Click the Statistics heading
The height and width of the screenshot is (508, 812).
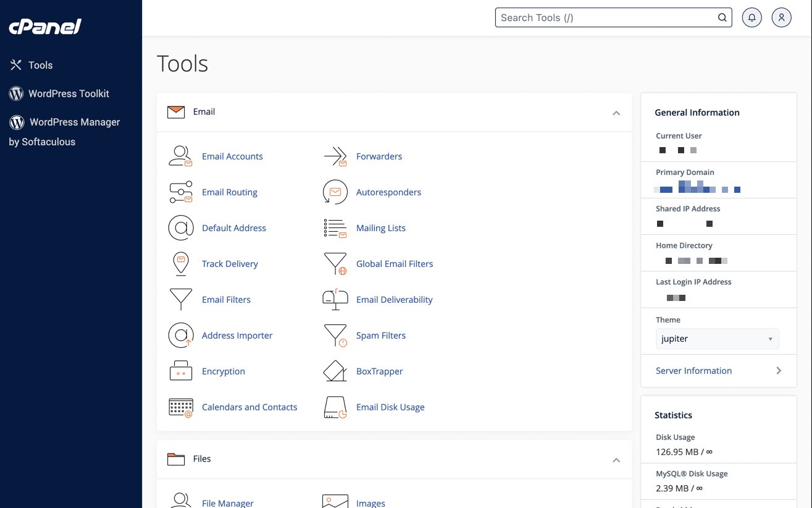click(673, 415)
